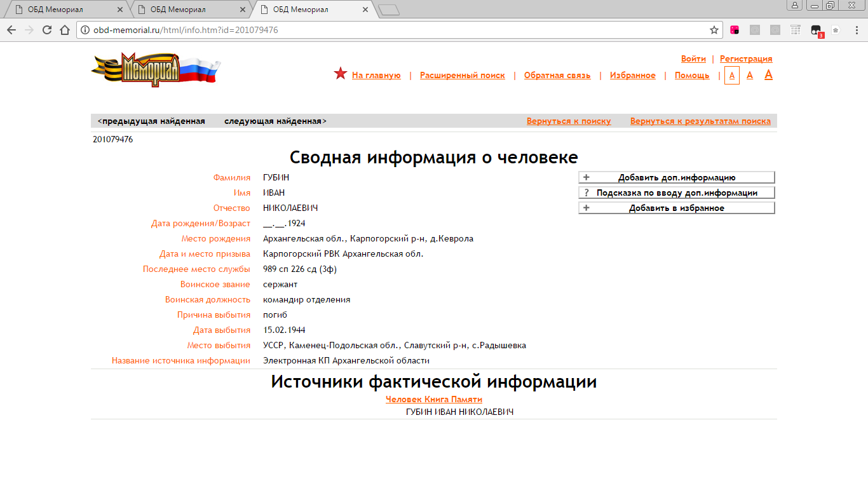Open the house tag extension icon

click(836, 30)
